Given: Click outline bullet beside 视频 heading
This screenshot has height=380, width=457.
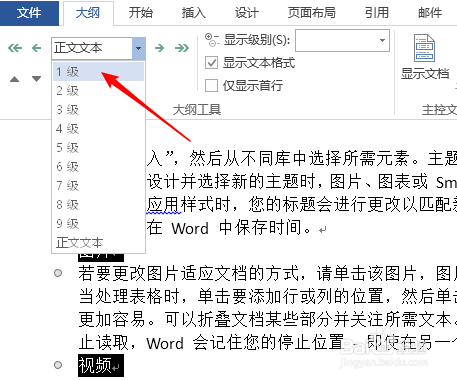Looking at the screenshot, I should [58, 365].
